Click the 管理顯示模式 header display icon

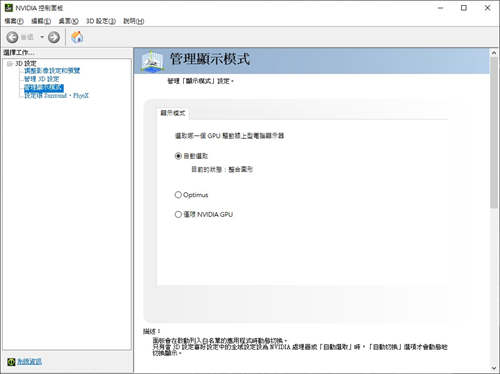pyautogui.click(x=152, y=61)
